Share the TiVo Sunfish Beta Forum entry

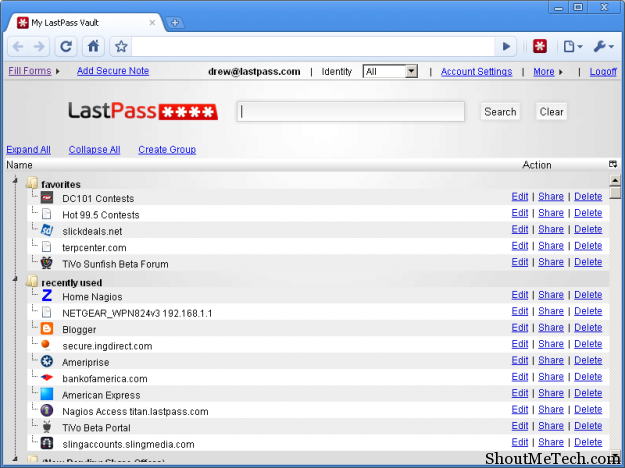coord(551,262)
